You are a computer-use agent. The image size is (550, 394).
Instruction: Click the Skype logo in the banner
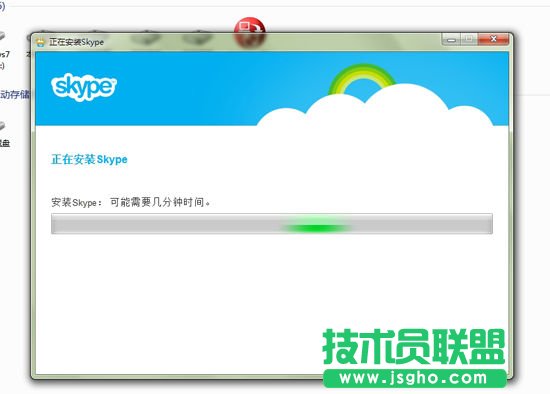(x=83, y=87)
